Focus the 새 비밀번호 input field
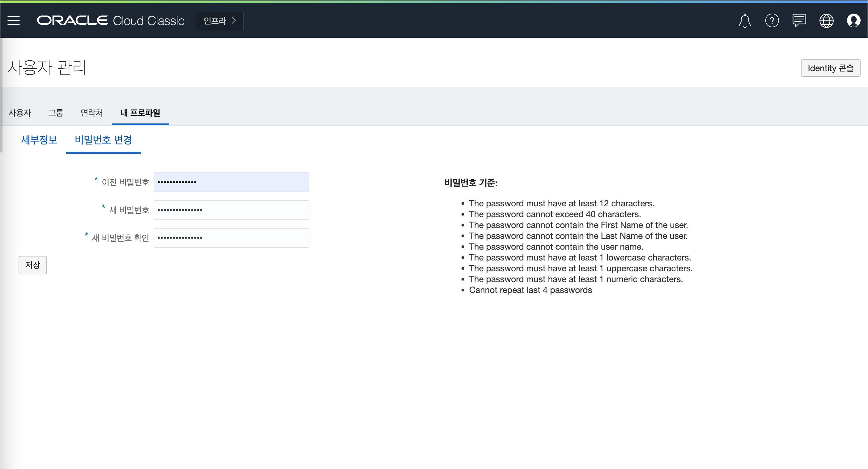The height and width of the screenshot is (469, 868). click(x=232, y=210)
